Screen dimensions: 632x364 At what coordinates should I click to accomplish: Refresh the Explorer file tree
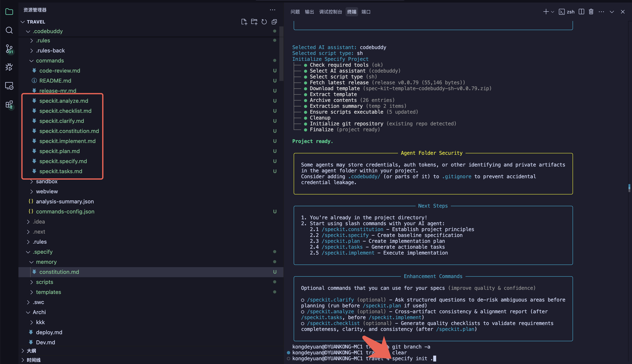(264, 22)
